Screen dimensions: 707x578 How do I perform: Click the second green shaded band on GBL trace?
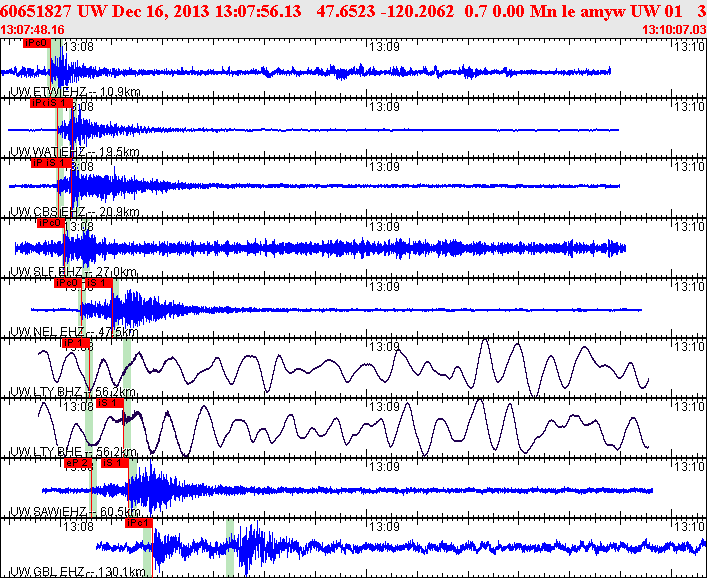(x=230, y=548)
